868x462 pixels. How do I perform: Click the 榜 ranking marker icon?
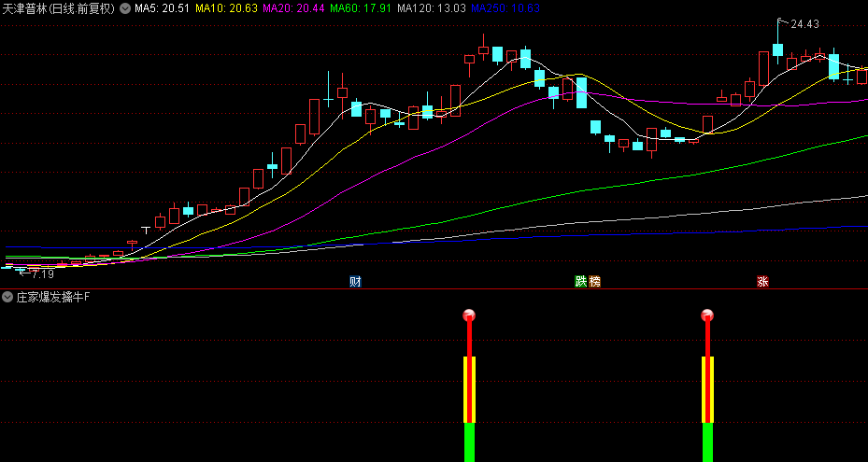pyautogui.click(x=594, y=282)
